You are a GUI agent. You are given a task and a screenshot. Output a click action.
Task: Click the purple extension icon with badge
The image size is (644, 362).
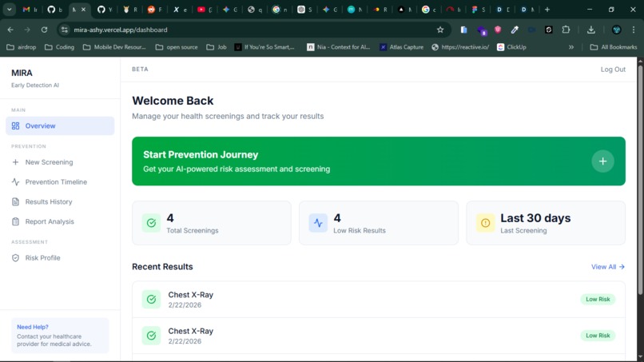pos(481,30)
